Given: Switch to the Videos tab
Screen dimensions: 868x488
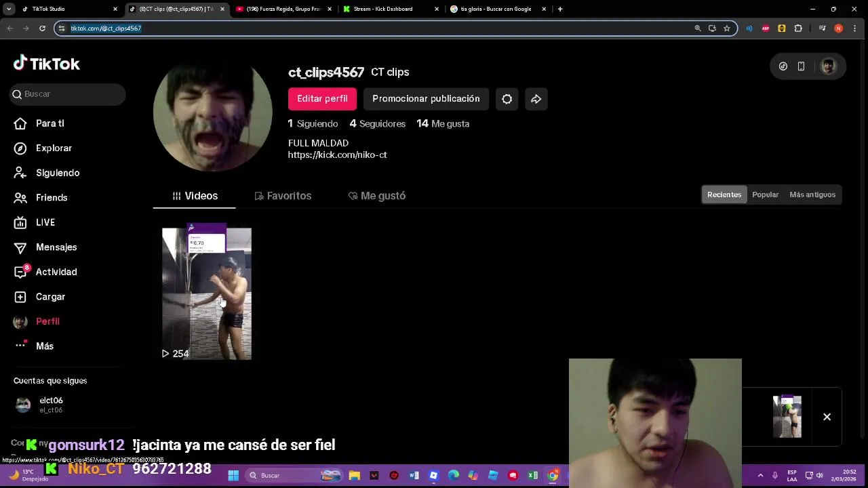Looking at the screenshot, I should (195, 196).
